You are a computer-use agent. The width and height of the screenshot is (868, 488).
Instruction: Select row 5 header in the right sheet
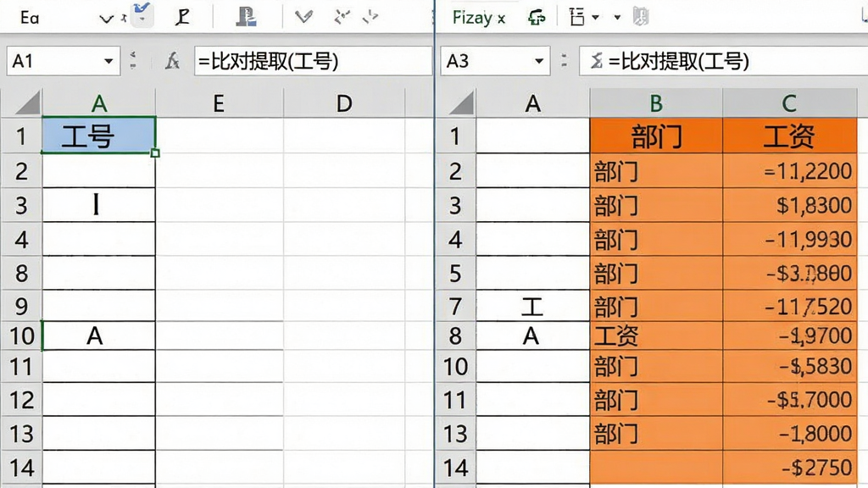tap(455, 273)
